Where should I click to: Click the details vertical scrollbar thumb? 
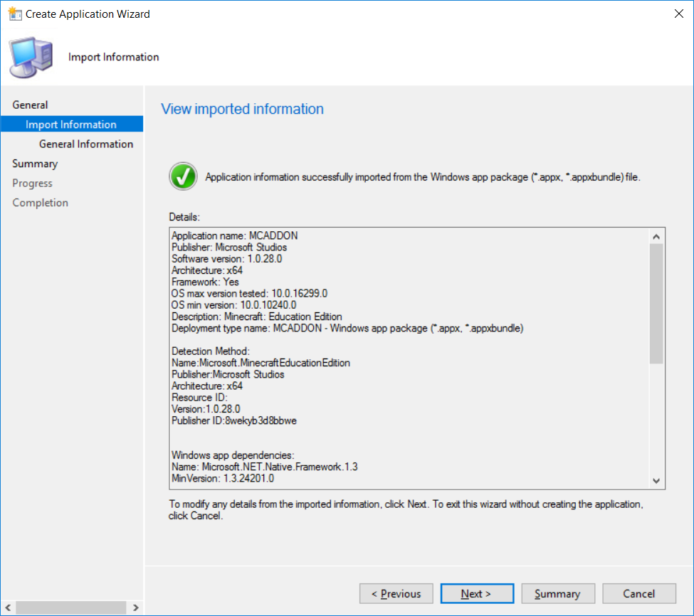pyautogui.click(x=656, y=303)
